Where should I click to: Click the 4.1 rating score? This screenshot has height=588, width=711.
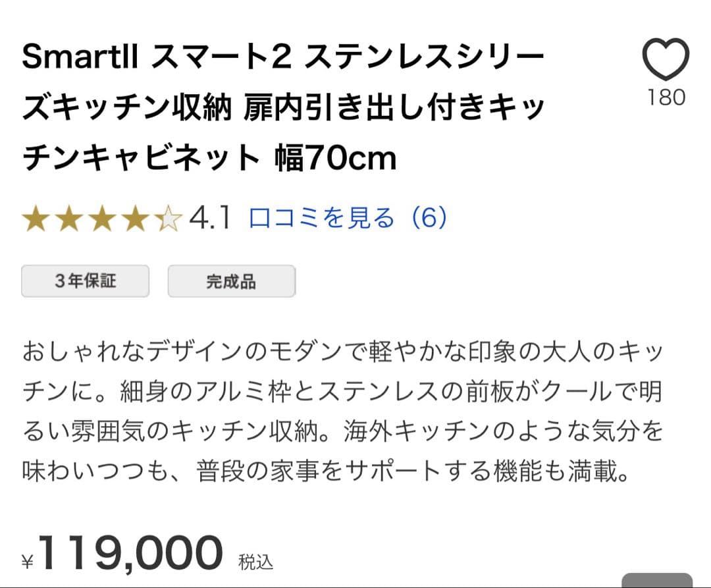click(208, 217)
